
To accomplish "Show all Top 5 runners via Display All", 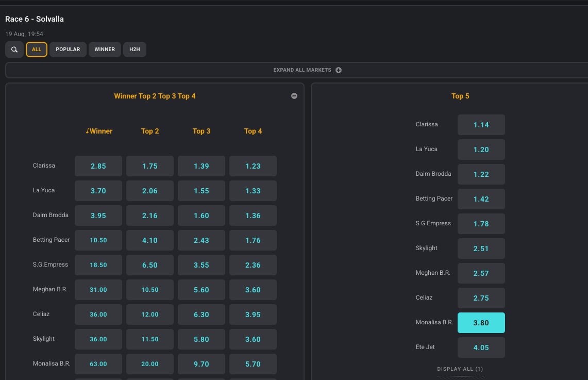I will click(x=460, y=369).
